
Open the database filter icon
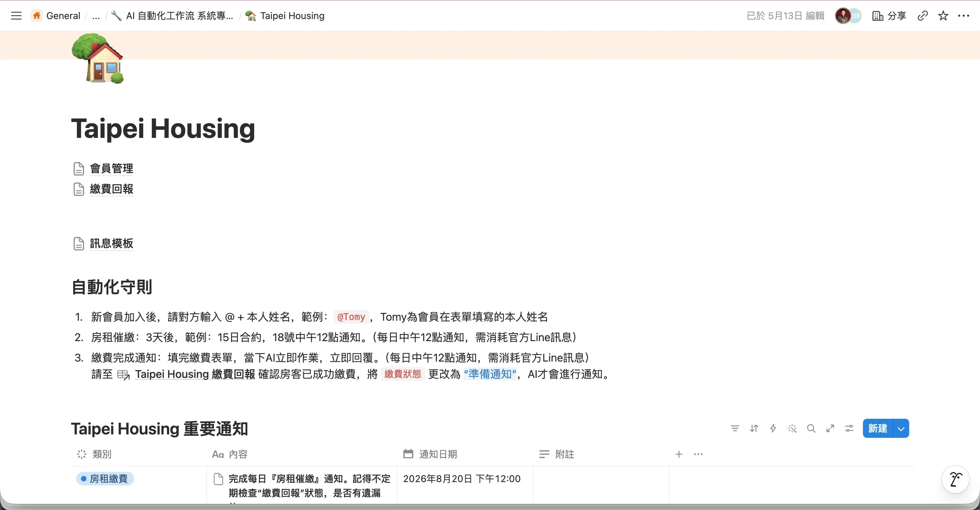point(735,429)
